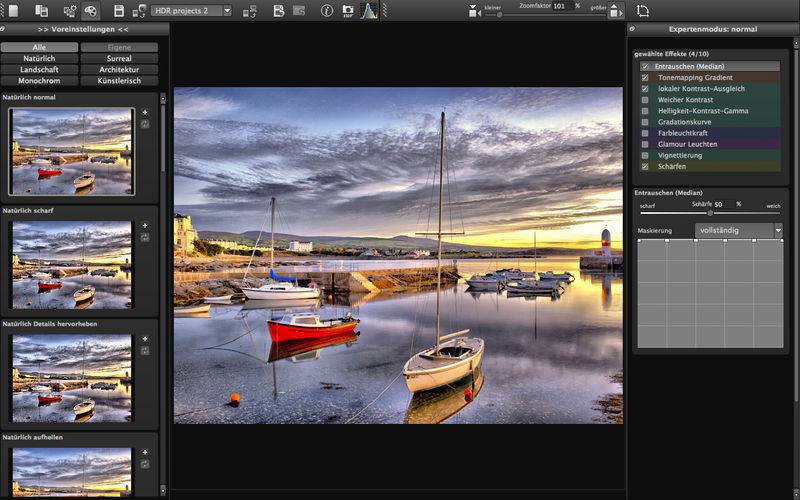The width and height of the screenshot is (800, 500).
Task: Click the Schärfe value field showing 50
Action: click(723, 204)
